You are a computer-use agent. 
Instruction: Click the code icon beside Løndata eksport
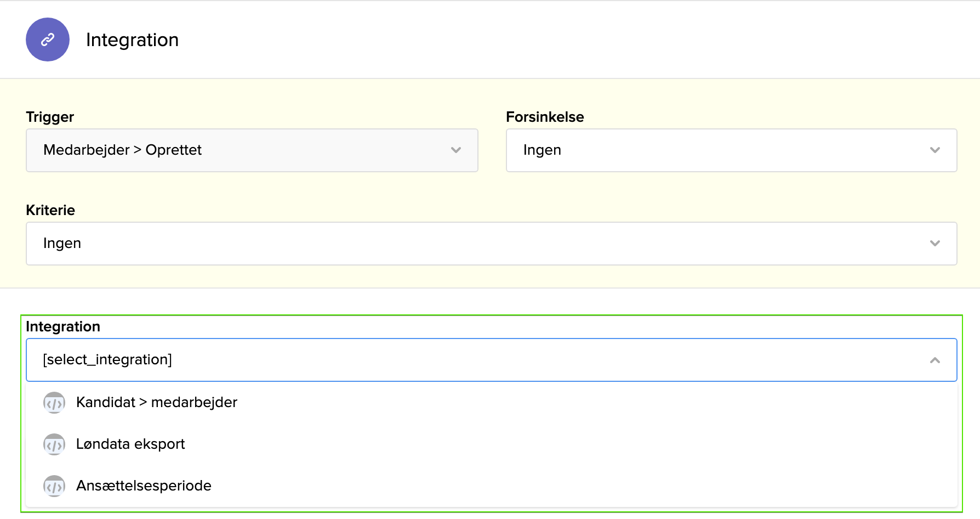(x=54, y=444)
